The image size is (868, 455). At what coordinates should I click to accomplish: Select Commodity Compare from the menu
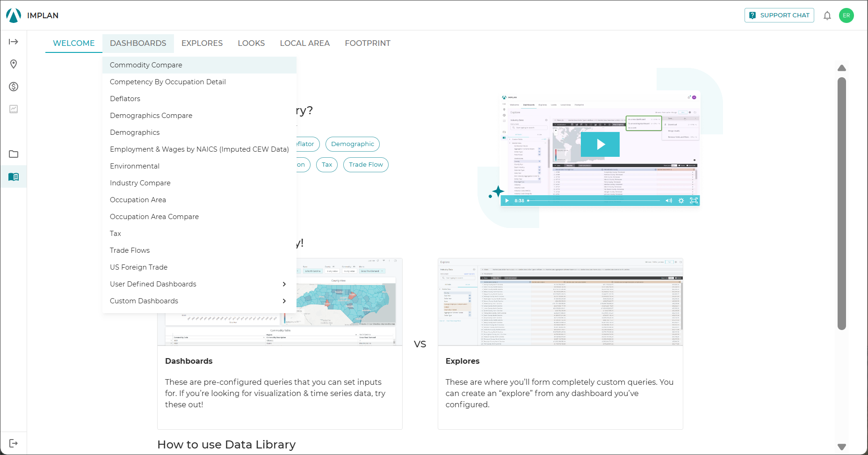199,65
